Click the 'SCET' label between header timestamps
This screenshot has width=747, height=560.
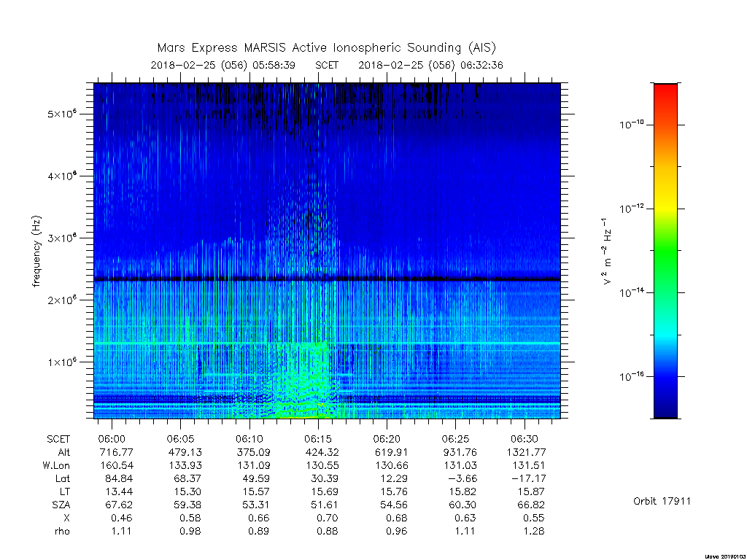(x=327, y=65)
